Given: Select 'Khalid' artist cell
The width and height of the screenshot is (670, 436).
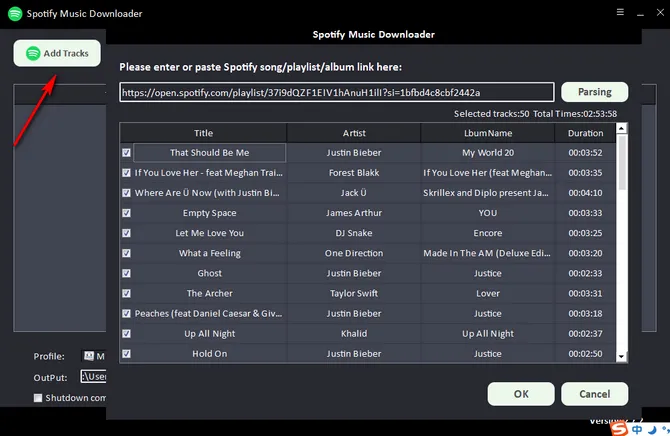Looking at the screenshot, I should pos(354,333).
